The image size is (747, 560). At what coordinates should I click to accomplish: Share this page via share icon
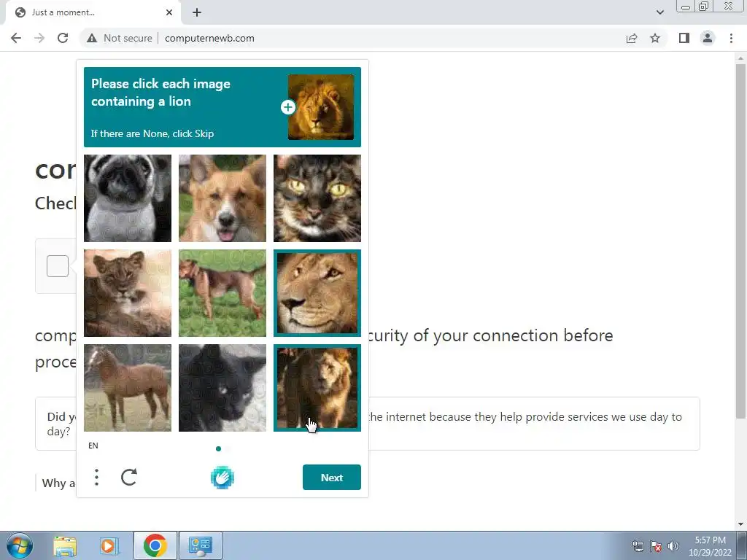click(632, 38)
